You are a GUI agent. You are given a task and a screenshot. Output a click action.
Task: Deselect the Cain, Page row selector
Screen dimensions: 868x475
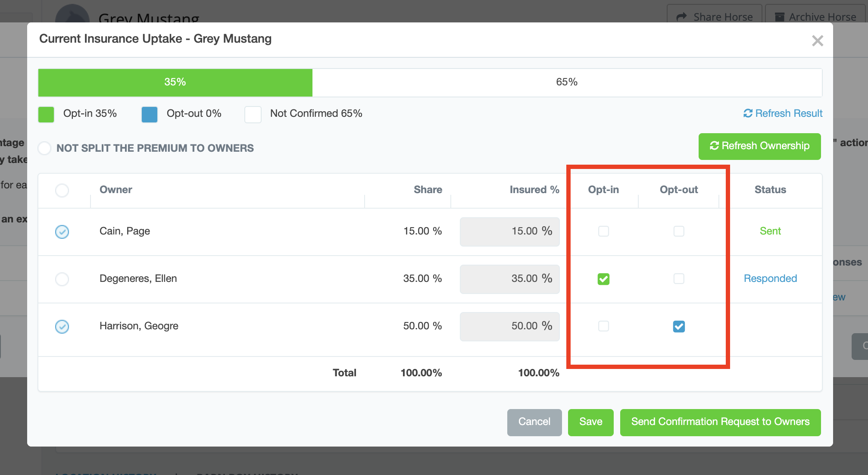pyautogui.click(x=62, y=231)
